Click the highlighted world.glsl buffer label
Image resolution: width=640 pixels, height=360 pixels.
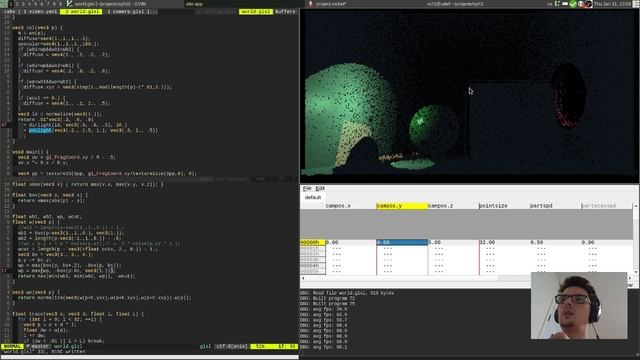(256, 11)
